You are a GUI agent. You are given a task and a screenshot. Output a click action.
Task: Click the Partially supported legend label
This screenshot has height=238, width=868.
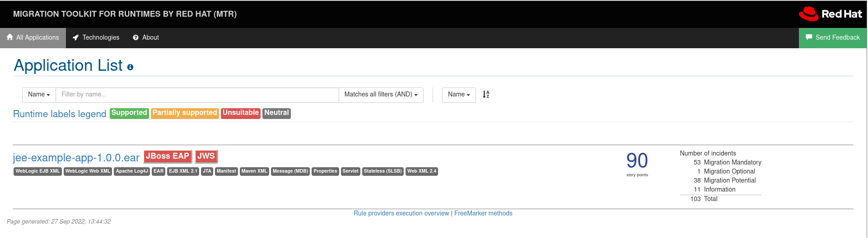tap(185, 113)
